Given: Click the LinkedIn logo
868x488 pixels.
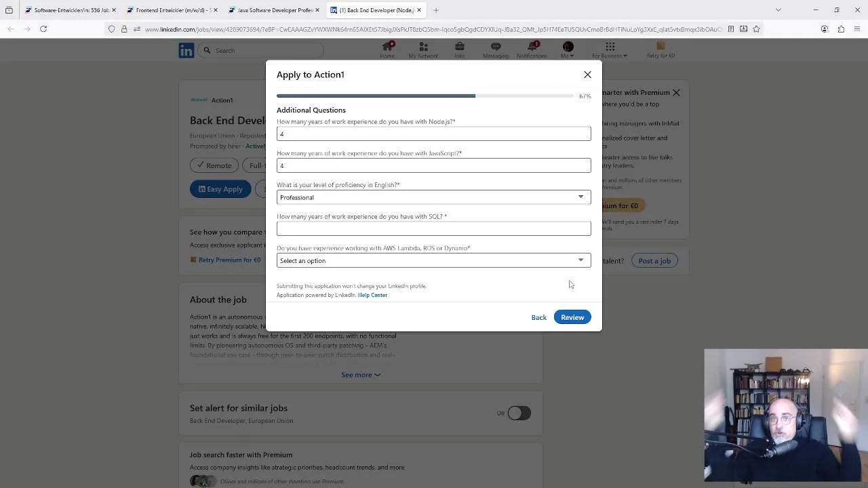Looking at the screenshot, I should pyautogui.click(x=186, y=50).
